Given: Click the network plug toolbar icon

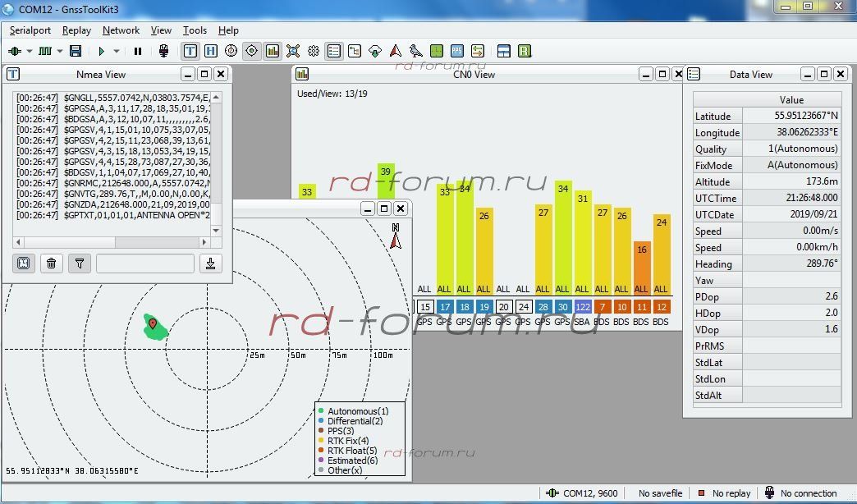Looking at the screenshot, I should tap(163, 51).
